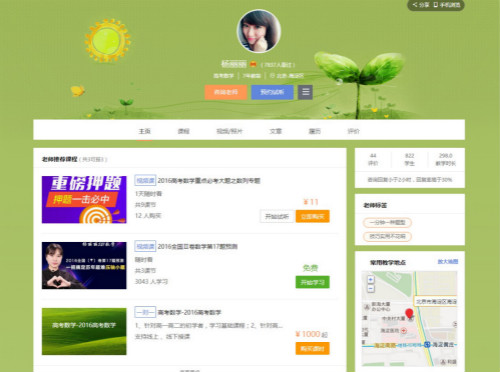Open the hamburger menu beside the blue button
The height and width of the screenshot is (372, 500).
[305, 92]
